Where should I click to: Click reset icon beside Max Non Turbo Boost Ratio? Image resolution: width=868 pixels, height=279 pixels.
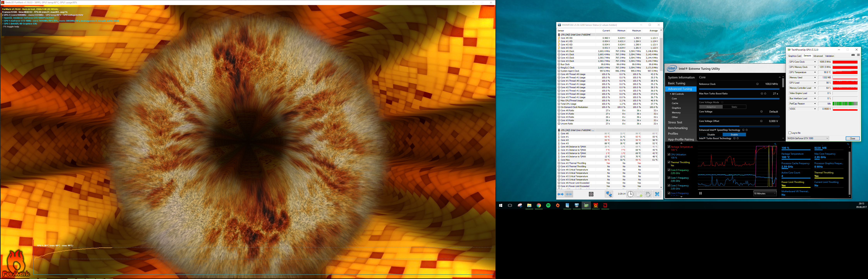(765, 94)
